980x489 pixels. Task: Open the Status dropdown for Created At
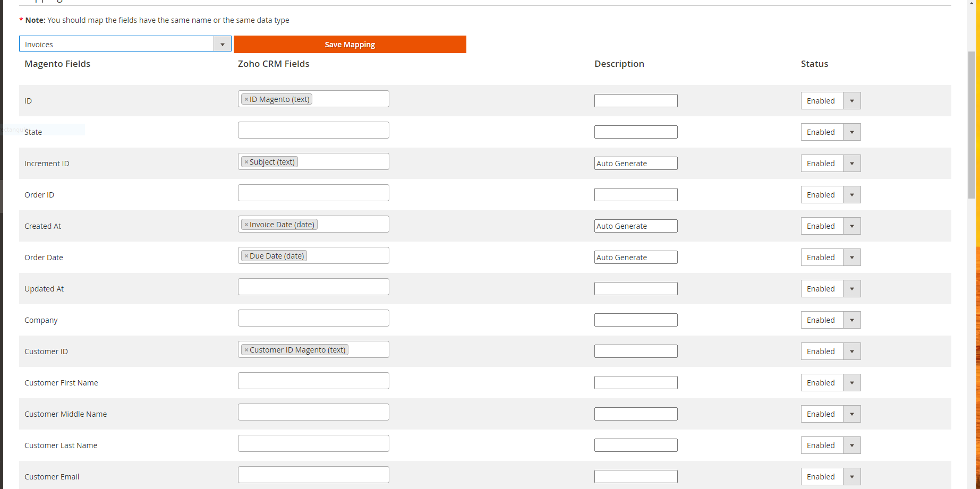[x=851, y=226]
